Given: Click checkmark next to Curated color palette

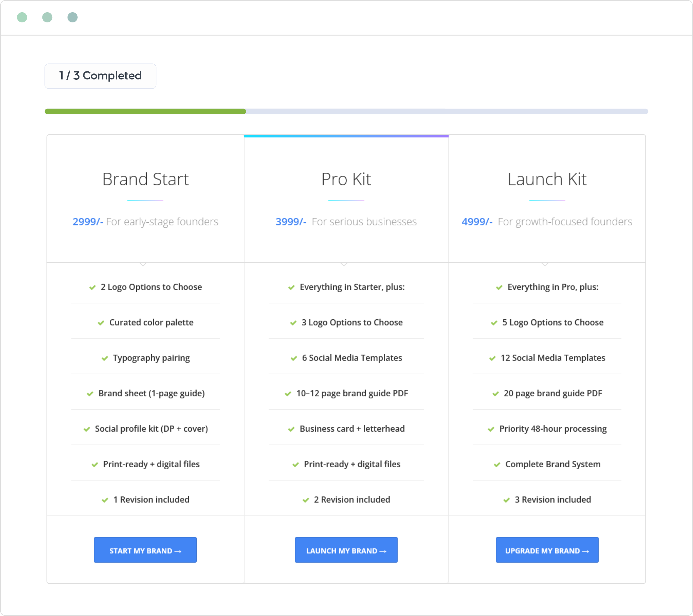Looking at the screenshot, I should click(x=101, y=323).
